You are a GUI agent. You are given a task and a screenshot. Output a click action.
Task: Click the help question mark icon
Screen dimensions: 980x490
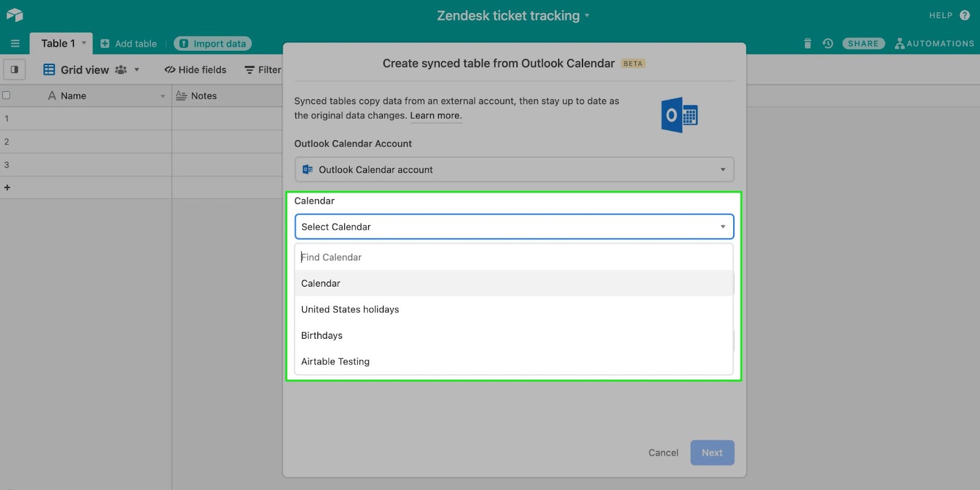click(965, 15)
